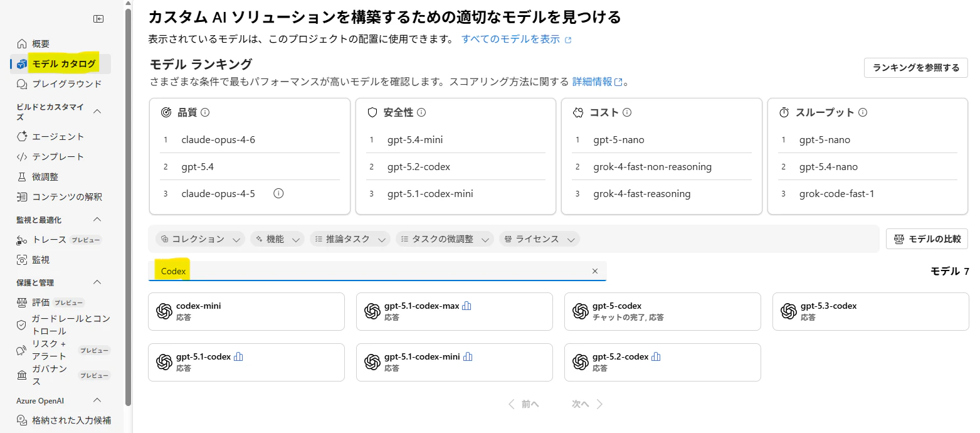
Task: Open the ライセンス filter dropdown
Action: click(539, 239)
